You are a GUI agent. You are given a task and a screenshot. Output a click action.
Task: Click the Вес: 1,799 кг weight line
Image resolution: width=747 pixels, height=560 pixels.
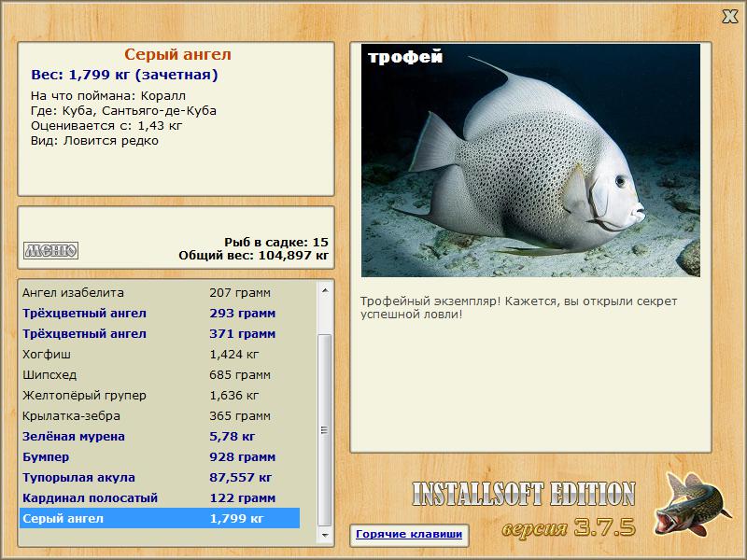tap(124, 75)
